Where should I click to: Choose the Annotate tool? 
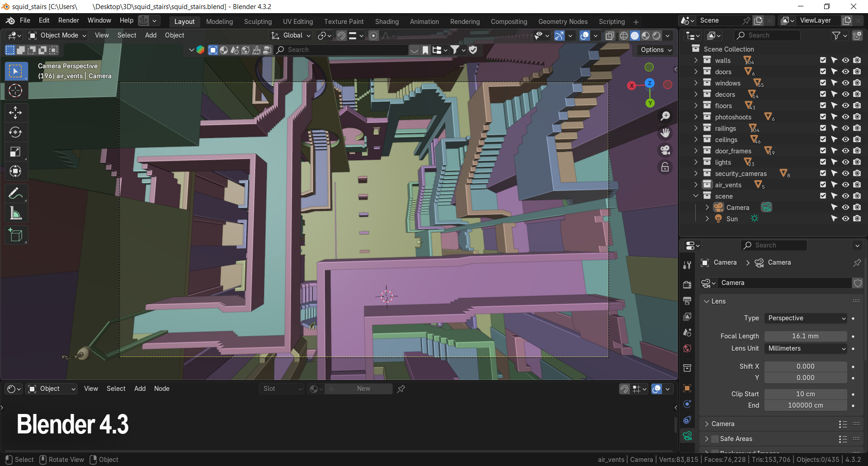click(x=16, y=194)
